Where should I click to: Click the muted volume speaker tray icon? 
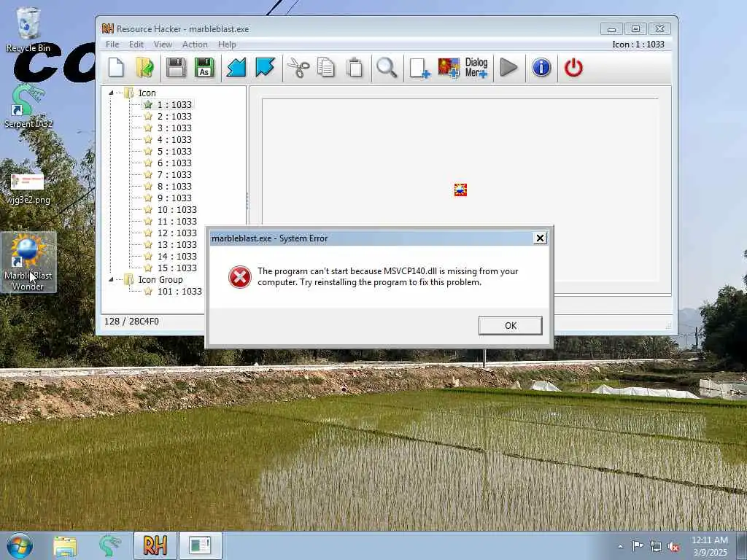click(673, 547)
